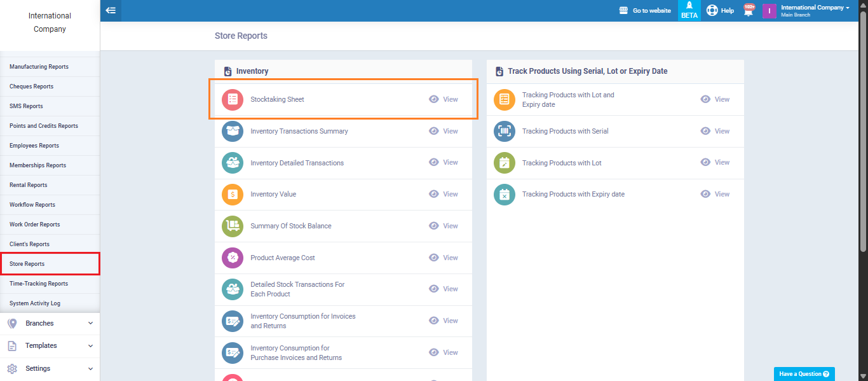
Task: Click the Product Average Cost purple icon
Action: pos(233,258)
